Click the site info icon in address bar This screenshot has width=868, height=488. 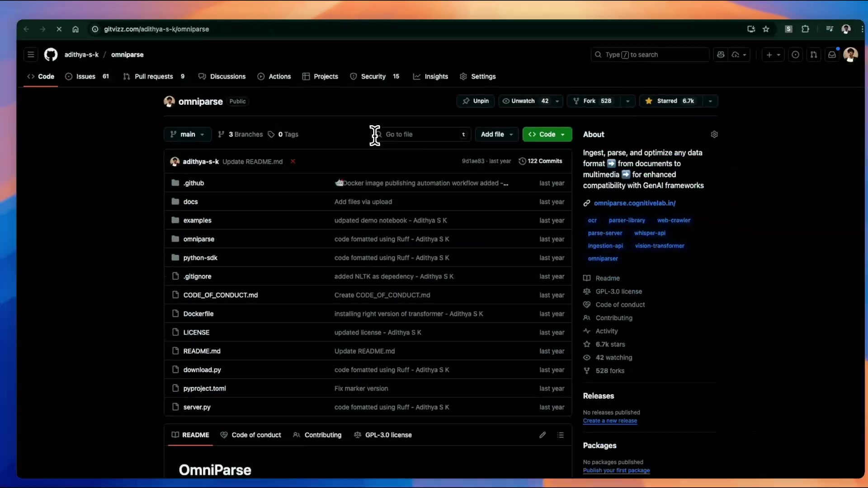(95, 29)
